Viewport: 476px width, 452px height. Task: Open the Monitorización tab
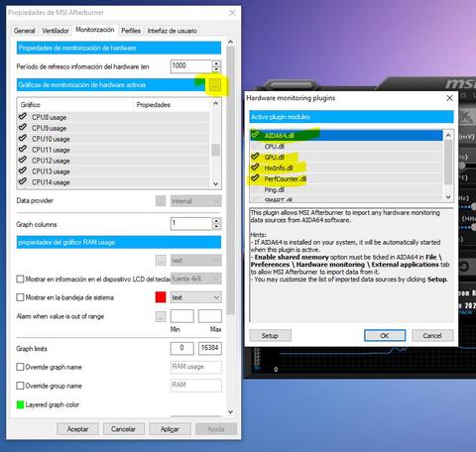[95, 30]
